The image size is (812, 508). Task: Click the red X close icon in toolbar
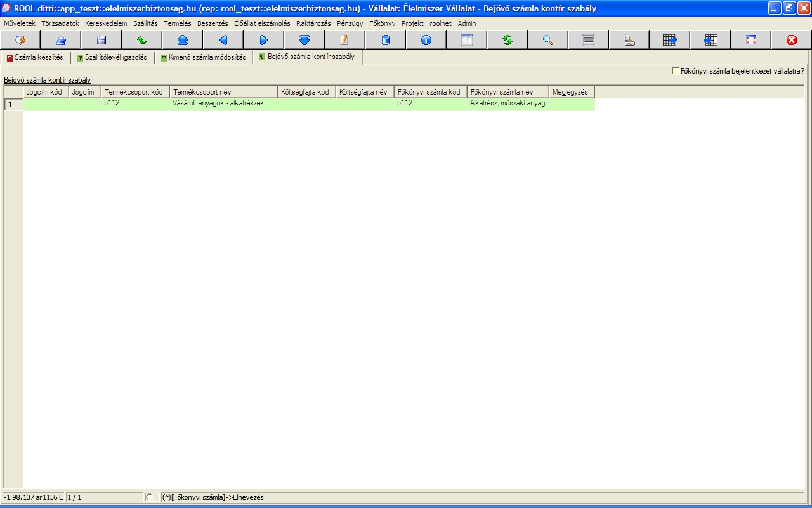coord(791,40)
